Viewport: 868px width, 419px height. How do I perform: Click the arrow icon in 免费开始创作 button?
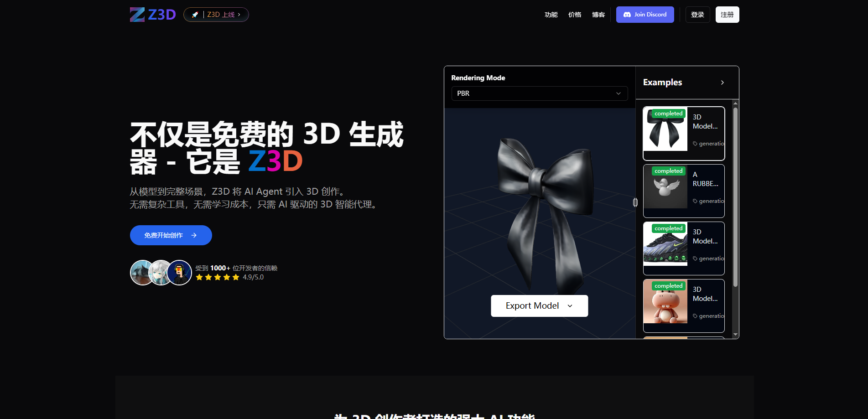pos(195,235)
